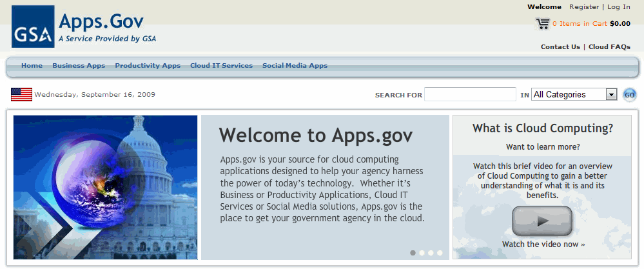Click the Wednesday, September 16, 2009 date
Screen dimensions: 644x269
coord(95,94)
